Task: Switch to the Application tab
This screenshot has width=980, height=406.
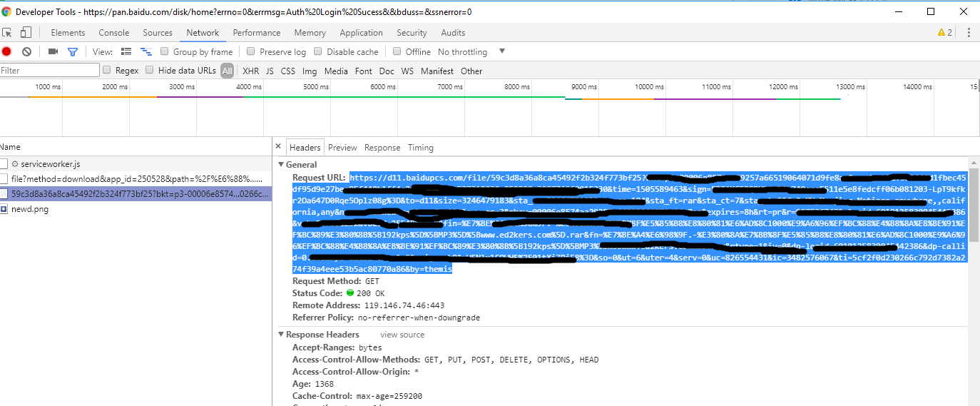Action: click(362, 33)
